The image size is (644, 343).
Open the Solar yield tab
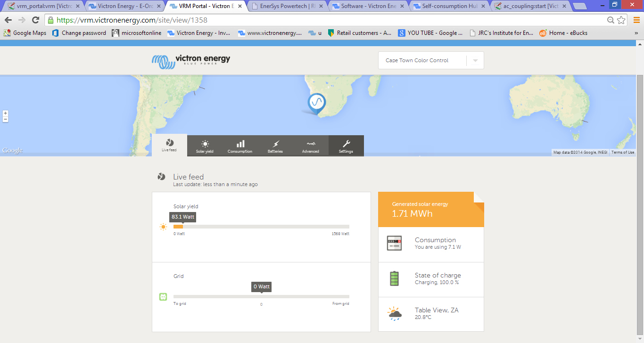click(x=205, y=146)
